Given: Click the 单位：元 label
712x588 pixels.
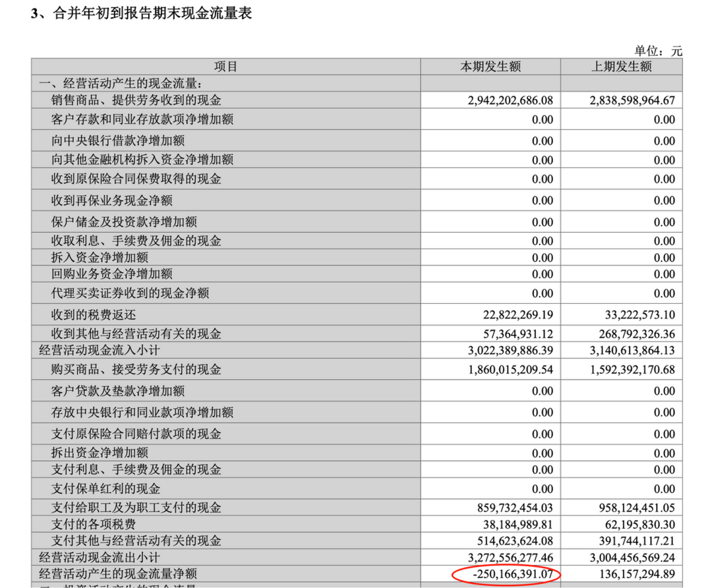Looking at the screenshot, I should (658, 51).
